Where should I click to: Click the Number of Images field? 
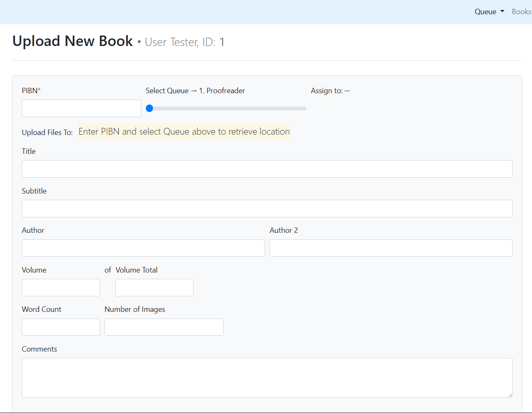coord(164,327)
